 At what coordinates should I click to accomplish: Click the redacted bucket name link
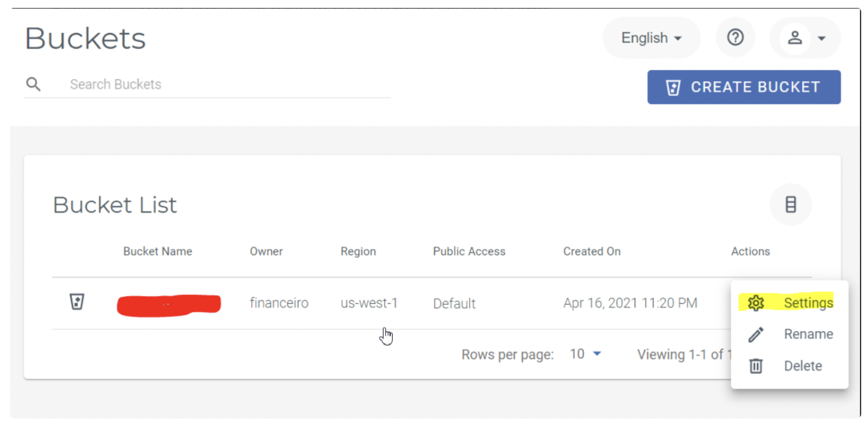point(168,304)
